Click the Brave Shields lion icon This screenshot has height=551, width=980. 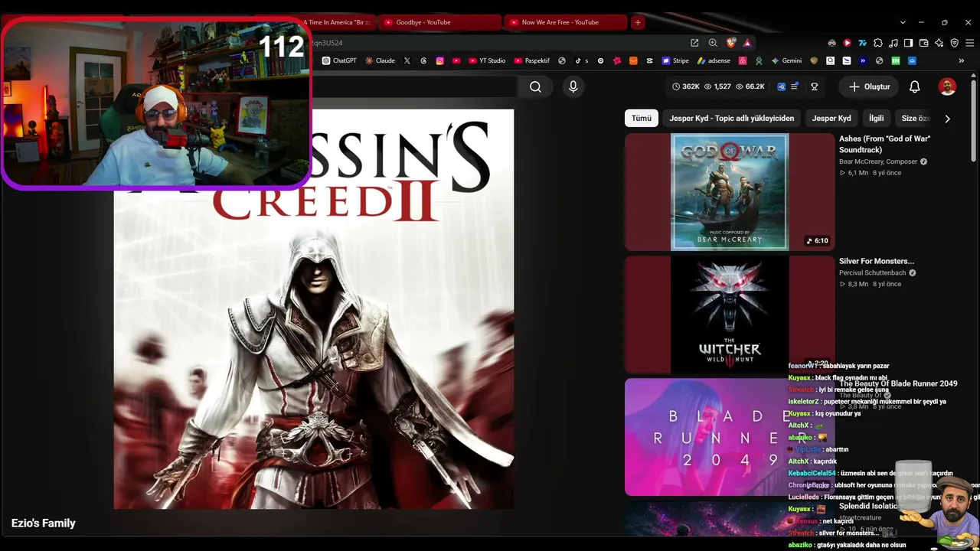click(x=730, y=43)
